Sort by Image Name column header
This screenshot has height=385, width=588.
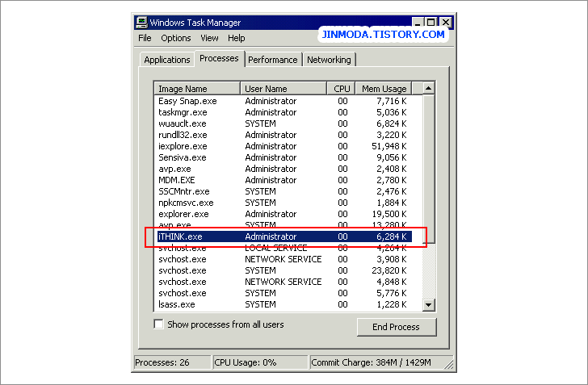[x=197, y=89]
